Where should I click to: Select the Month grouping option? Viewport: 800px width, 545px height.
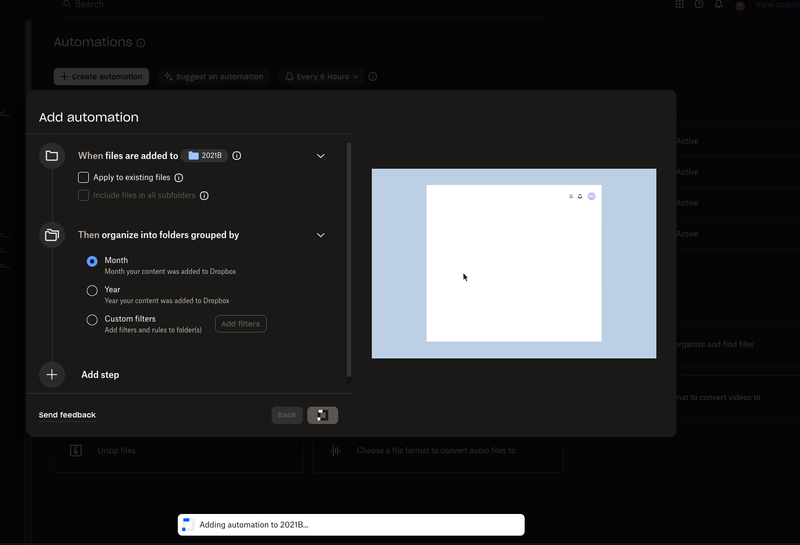pos(92,261)
